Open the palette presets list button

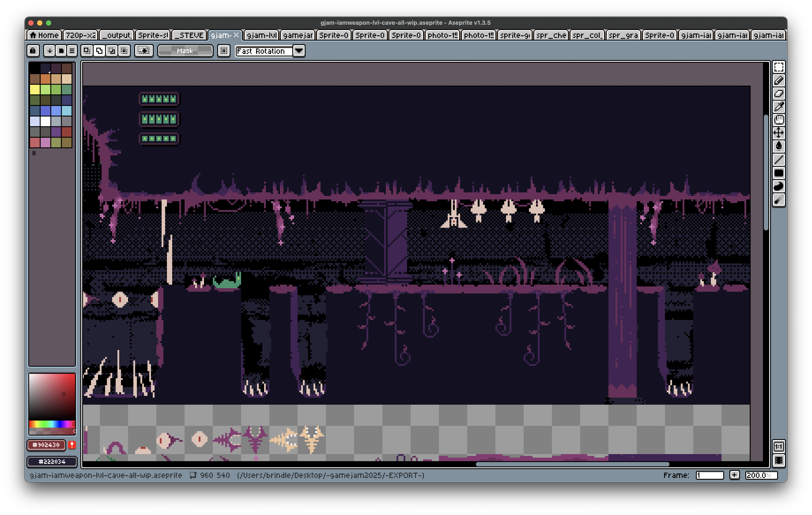pyautogui.click(x=61, y=51)
